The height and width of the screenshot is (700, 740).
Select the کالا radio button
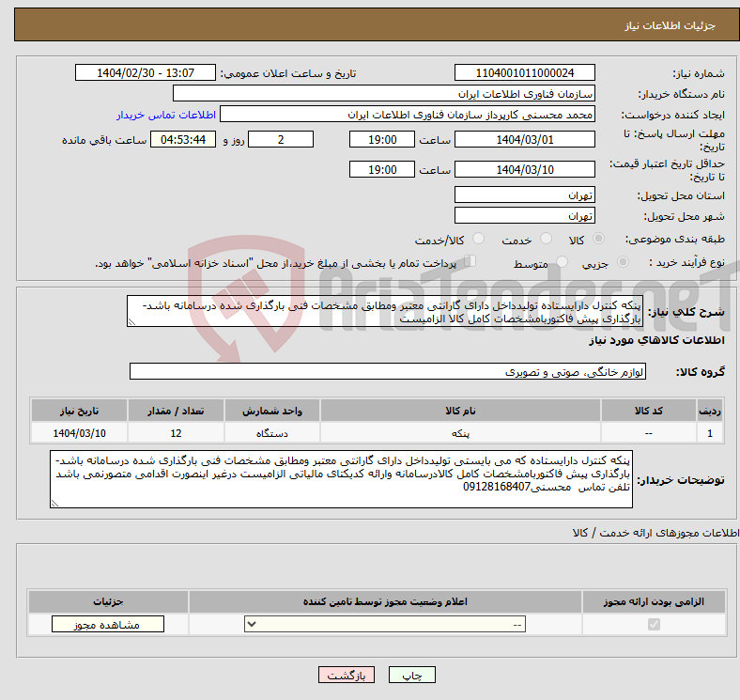pyautogui.click(x=600, y=240)
